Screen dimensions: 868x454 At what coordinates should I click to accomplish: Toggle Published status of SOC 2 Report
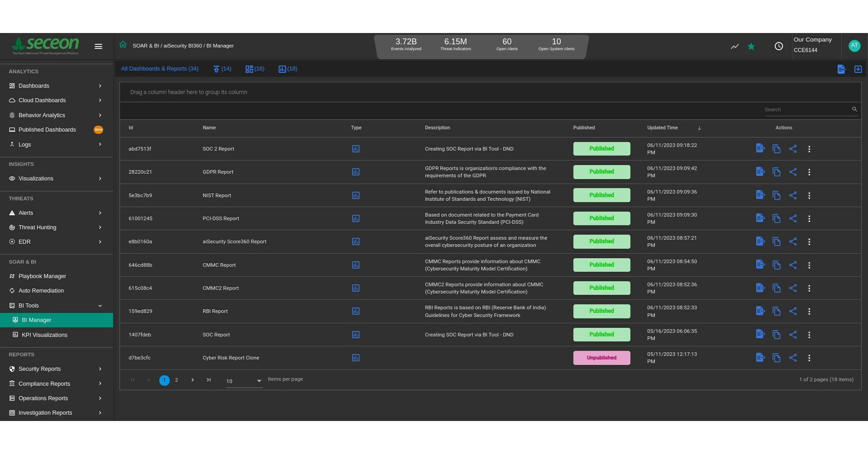coord(601,149)
